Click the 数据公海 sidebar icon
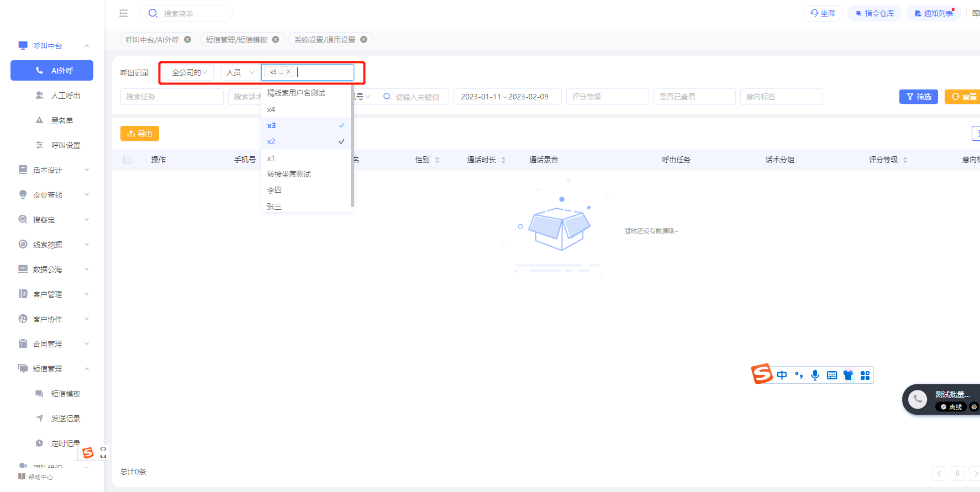 click(23, 269)
